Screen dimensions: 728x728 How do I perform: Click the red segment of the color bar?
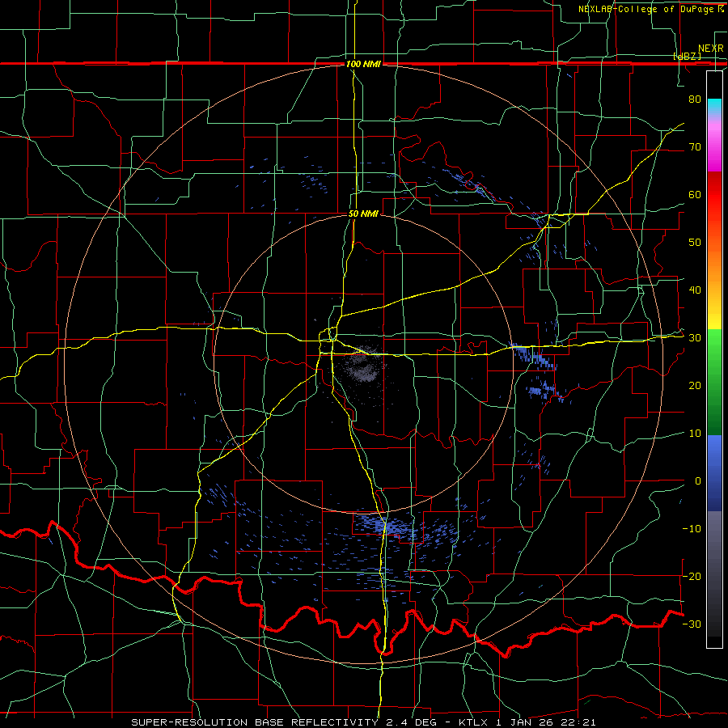coord(714,196)
